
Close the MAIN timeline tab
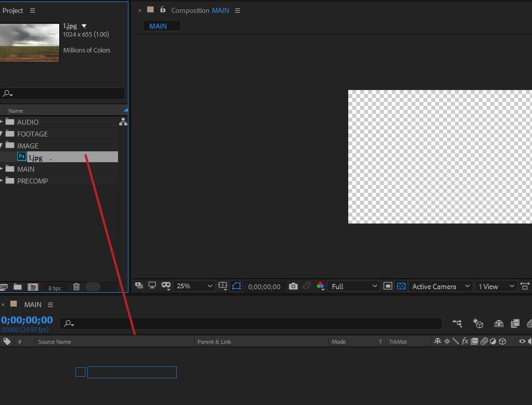pos(3,305)
